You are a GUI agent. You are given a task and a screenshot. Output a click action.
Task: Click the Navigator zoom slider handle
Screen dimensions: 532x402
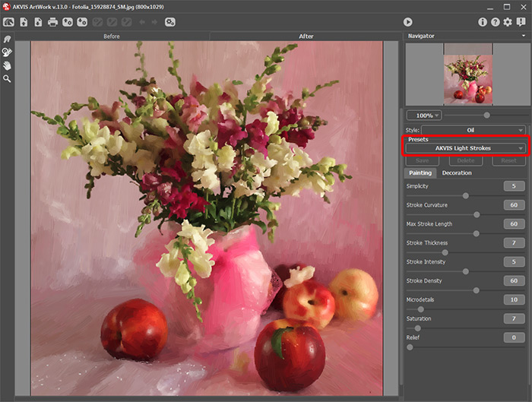pyautogui.click(x=487, y=116)
